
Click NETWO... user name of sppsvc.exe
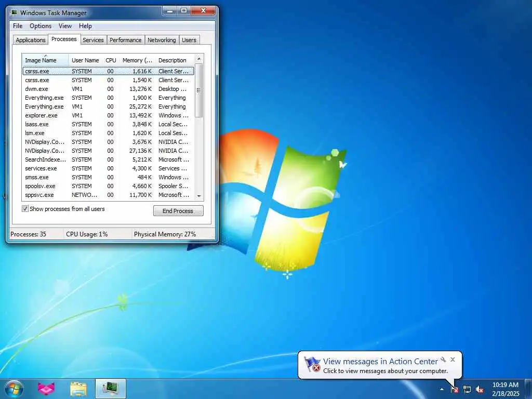click(x=85, y=195)
